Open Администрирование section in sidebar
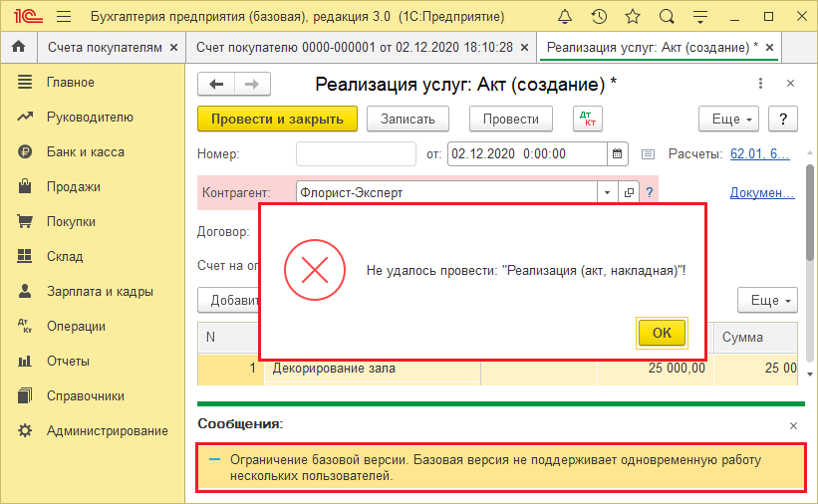Viewport: 818px width, 504px height. pos(93,431)
